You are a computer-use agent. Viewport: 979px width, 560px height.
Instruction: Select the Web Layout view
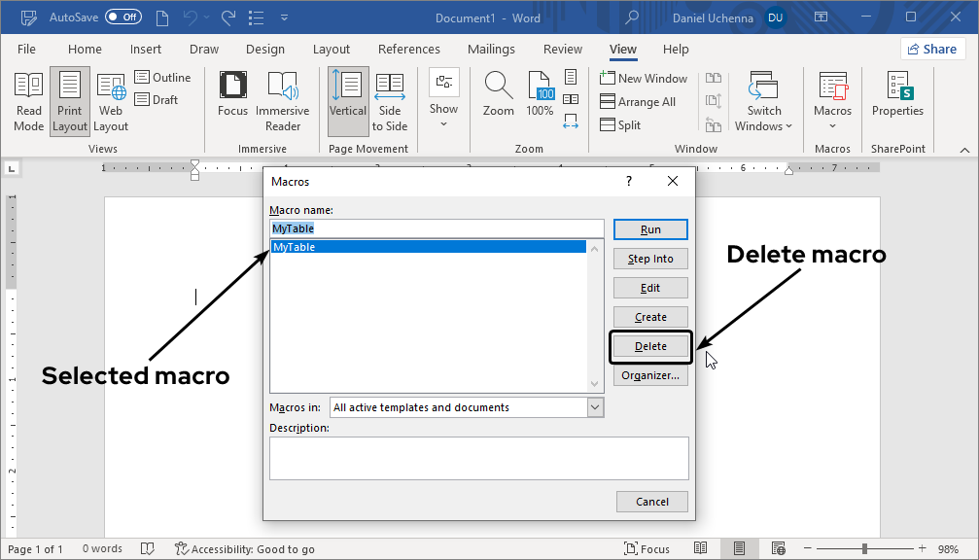pos(110,100)
